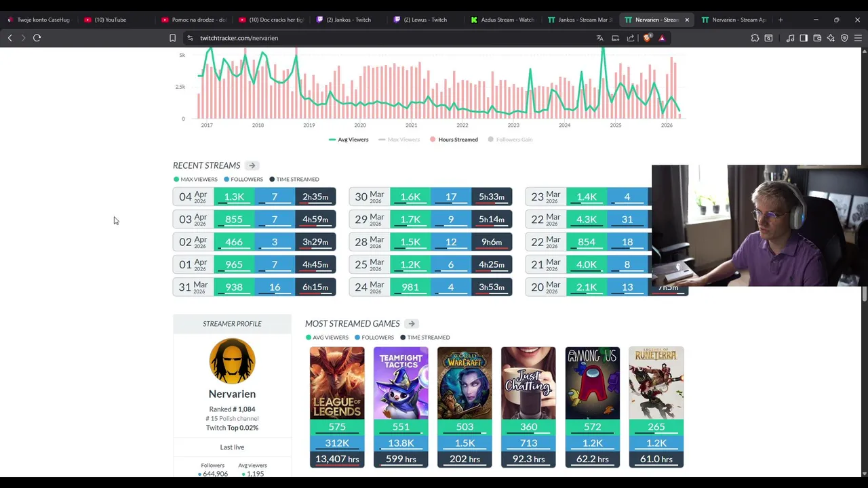Viewport: 868px width, 488px height.
Task: Open the 02 Apr 2026 stream row
Action: 254,242
